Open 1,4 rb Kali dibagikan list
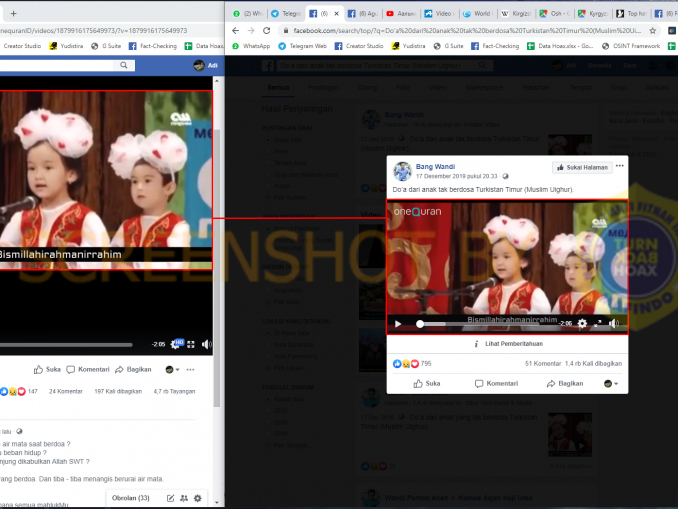Viewport: 678px width, 509px height. (593, 364)
